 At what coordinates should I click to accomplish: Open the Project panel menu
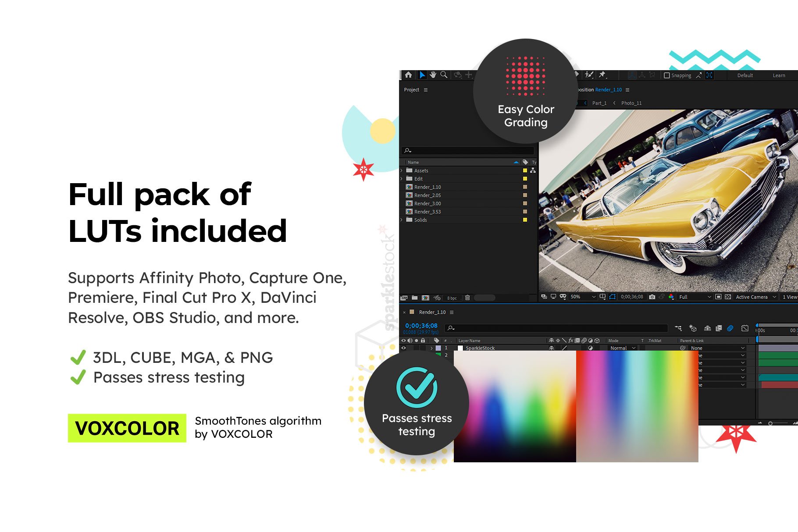425,90
